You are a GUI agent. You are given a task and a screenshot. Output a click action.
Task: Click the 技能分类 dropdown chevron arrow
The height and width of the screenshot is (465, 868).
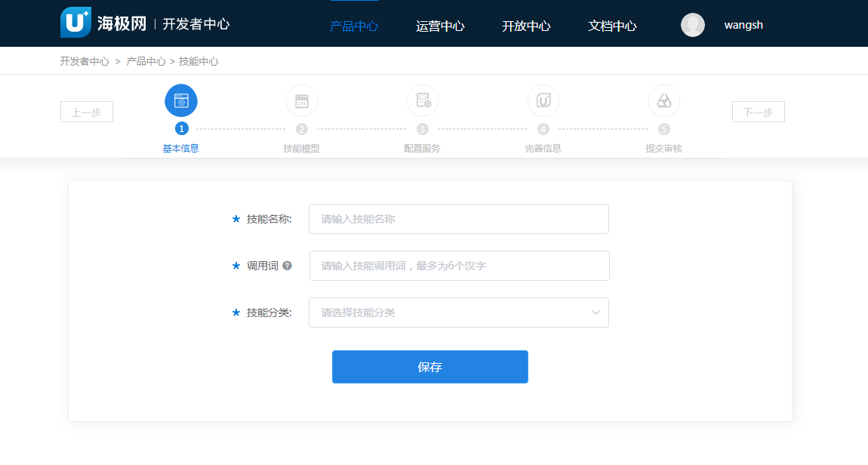596,313
